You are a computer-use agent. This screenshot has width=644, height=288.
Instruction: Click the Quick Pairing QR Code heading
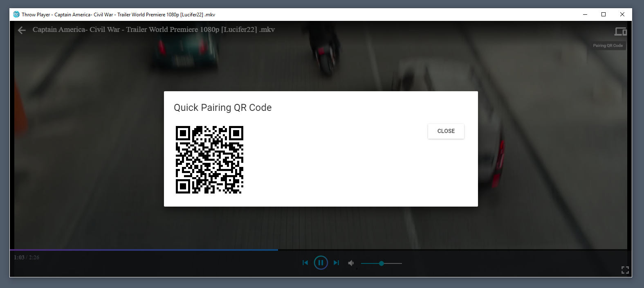(222, 108)
